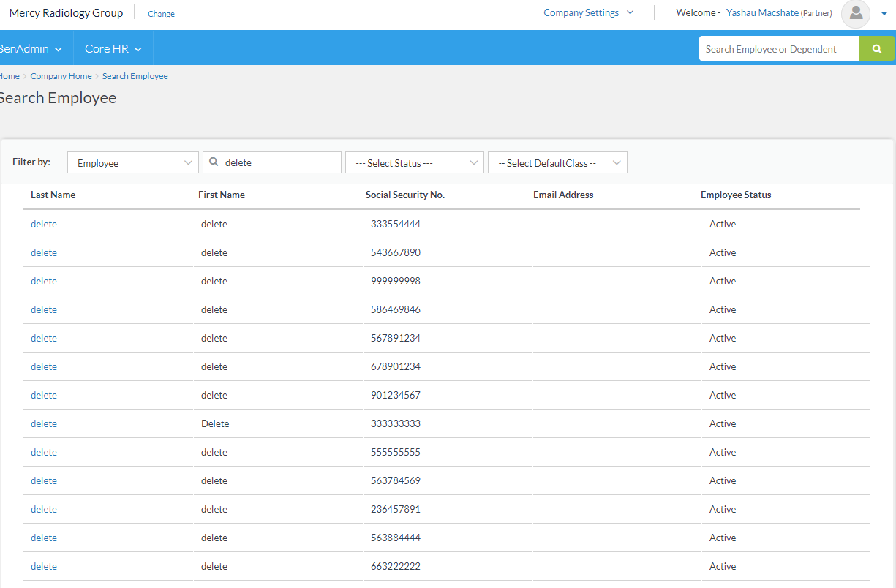Open the Employee filter dropdown
This screenshot has height=588, width=896.
[132, 162]
